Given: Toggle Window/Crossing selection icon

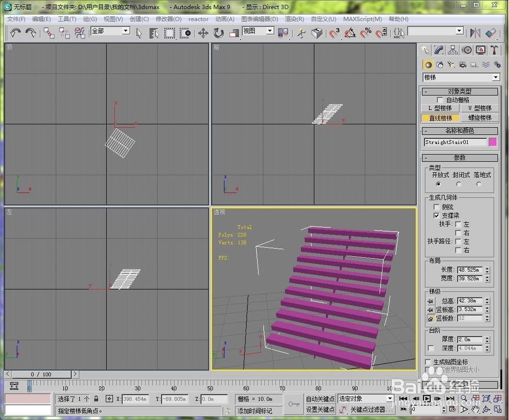Looking at the screenshot, I should click(x=185, y=33).
